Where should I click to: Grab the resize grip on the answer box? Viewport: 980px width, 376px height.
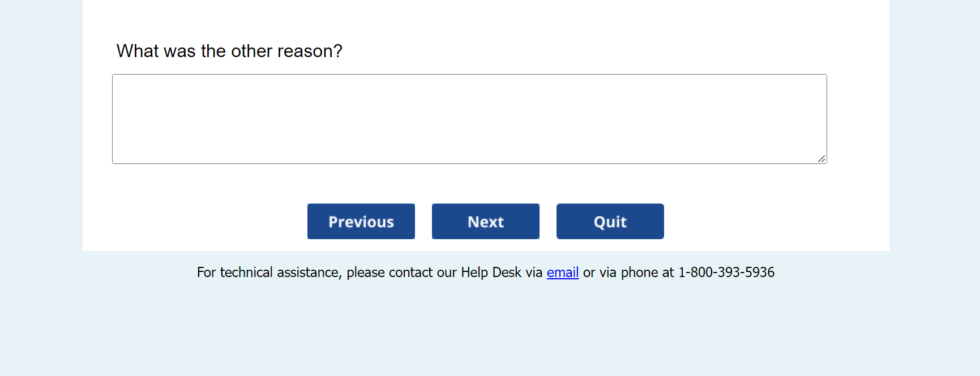(821, 159)
